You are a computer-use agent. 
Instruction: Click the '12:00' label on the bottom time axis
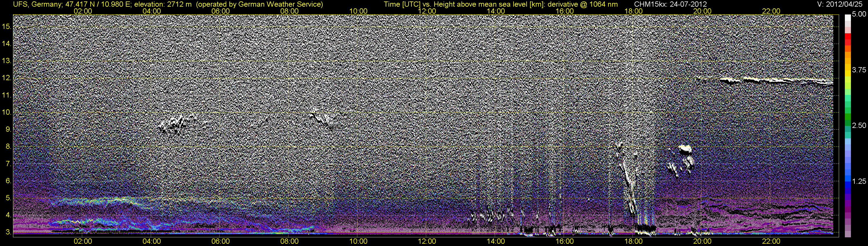click(x=427, y=241)
